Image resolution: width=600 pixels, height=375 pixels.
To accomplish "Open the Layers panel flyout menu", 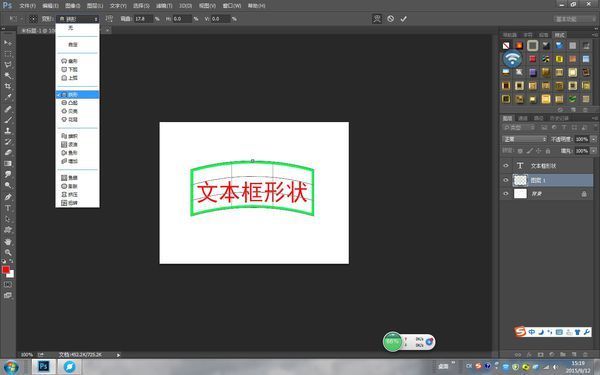I will 595,118.
